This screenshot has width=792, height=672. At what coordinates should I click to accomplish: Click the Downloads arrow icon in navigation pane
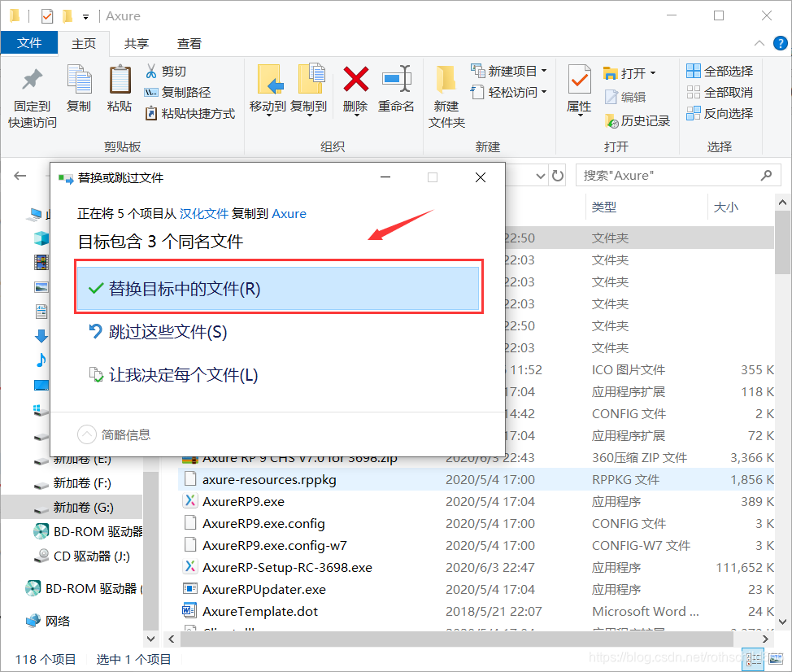41,335
